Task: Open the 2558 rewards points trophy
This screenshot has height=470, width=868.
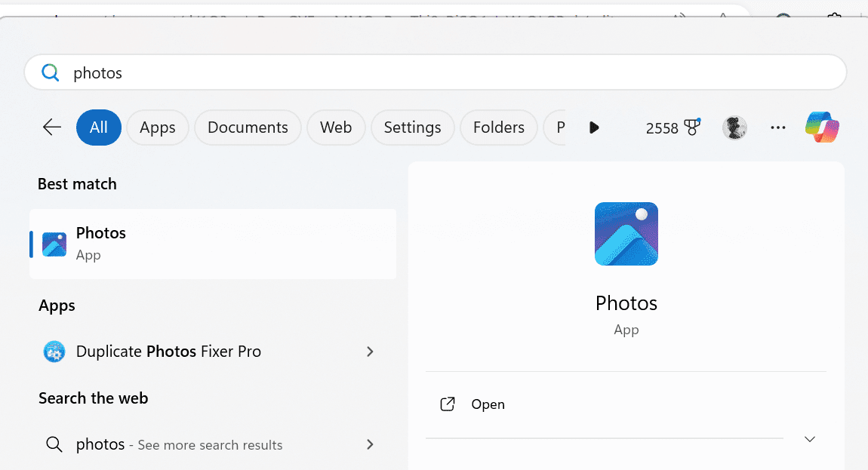Action: (673, 128)
